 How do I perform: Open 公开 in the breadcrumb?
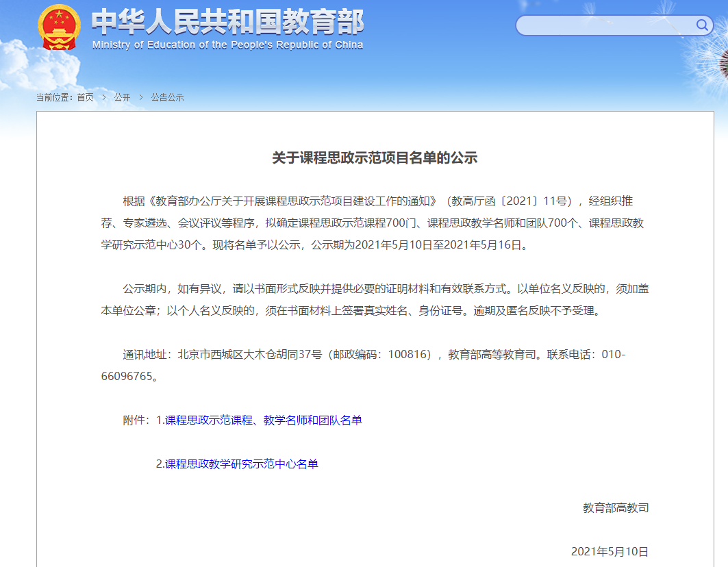click(122, 97)
